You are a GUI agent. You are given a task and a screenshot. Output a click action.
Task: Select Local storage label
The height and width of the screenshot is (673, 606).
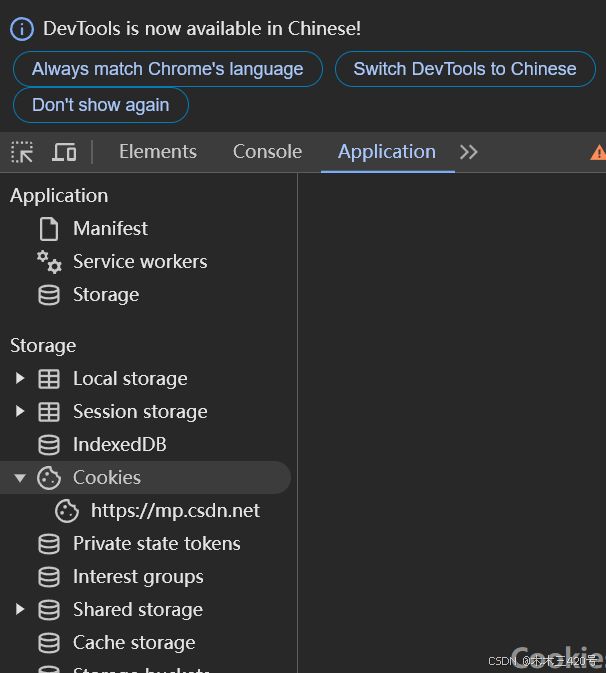[130, 379]
